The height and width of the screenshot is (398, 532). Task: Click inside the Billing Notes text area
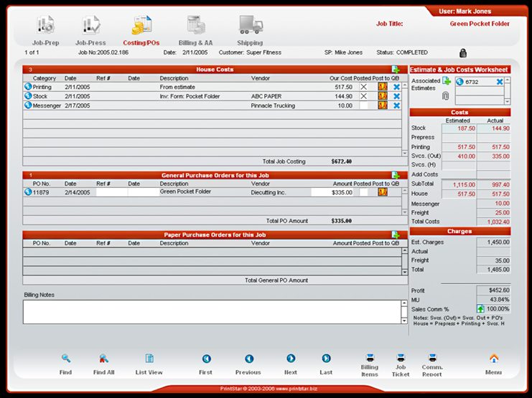pos(212,312)
